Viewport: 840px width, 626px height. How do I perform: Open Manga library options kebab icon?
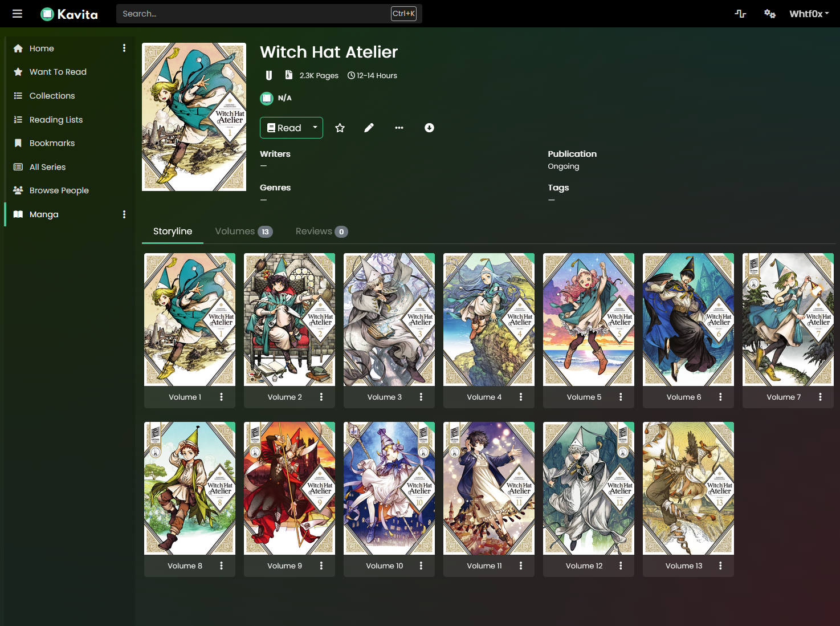tap(124, 214)
